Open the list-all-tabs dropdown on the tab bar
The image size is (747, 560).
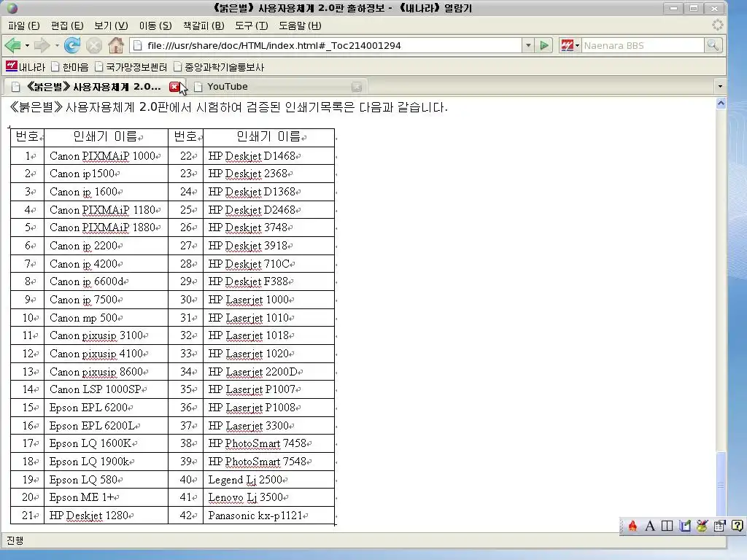(720, 87)
